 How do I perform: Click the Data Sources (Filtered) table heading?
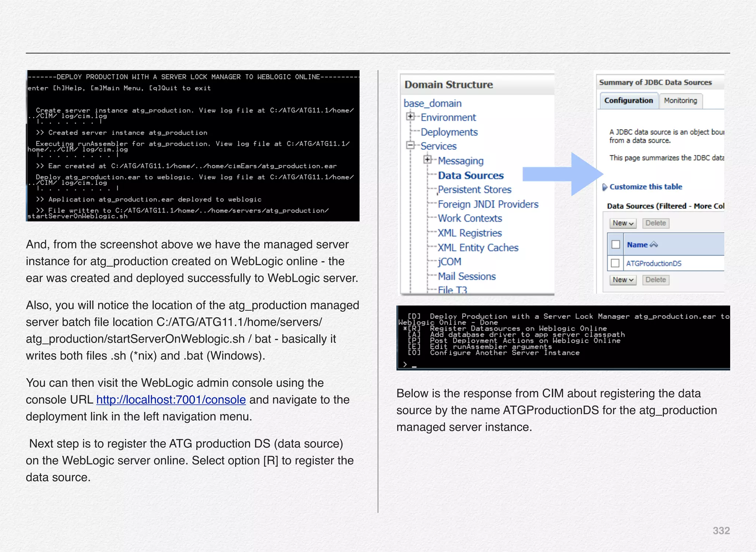click(666, 206)
